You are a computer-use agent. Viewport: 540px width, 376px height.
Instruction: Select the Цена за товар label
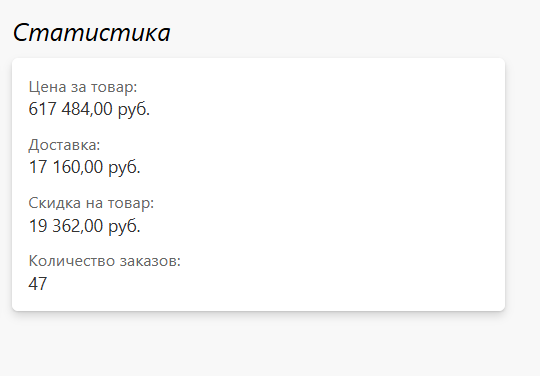coord(83,87)
